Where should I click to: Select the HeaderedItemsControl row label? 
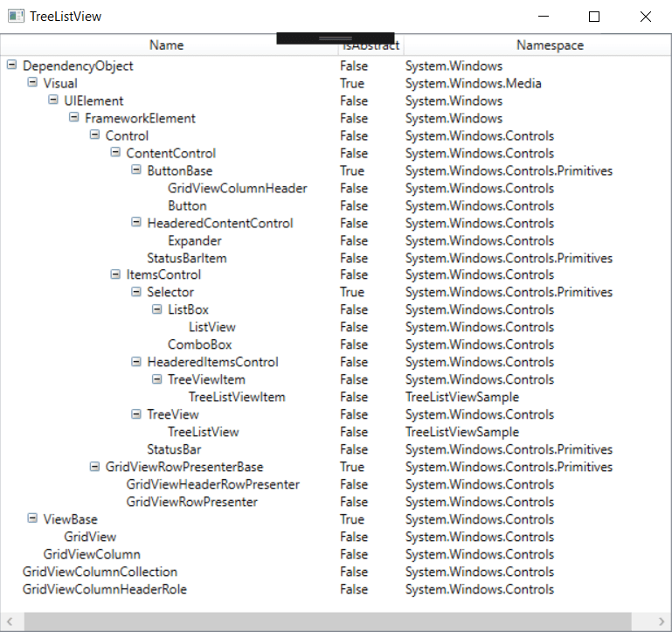[x=212, y=362]
